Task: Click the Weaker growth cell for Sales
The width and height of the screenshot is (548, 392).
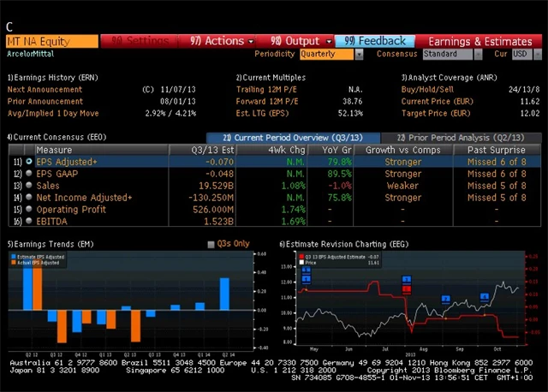Action: point(402,186)
